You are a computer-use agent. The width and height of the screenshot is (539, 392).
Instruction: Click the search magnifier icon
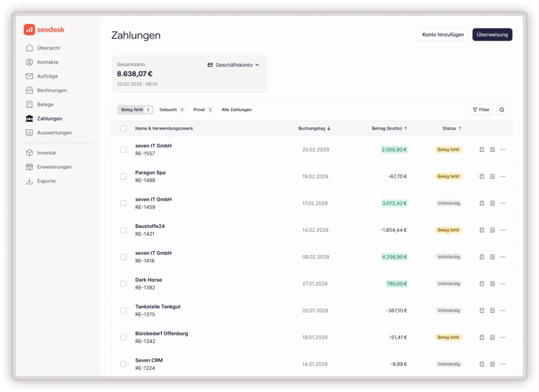(502, 110)
